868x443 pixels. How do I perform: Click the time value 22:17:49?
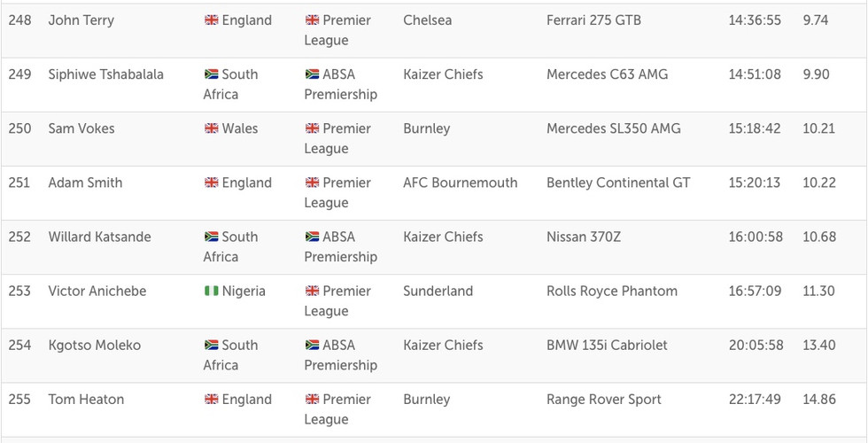point(755,400)
